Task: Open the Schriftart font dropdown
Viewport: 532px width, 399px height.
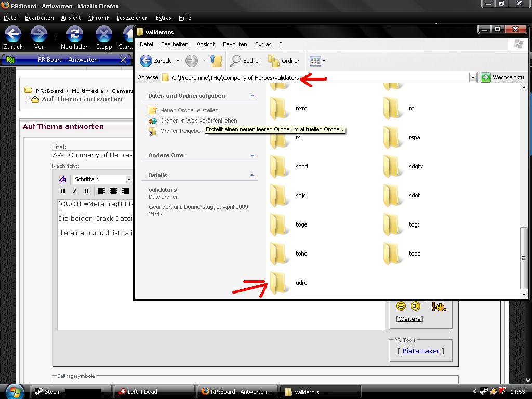Action: 129,179
